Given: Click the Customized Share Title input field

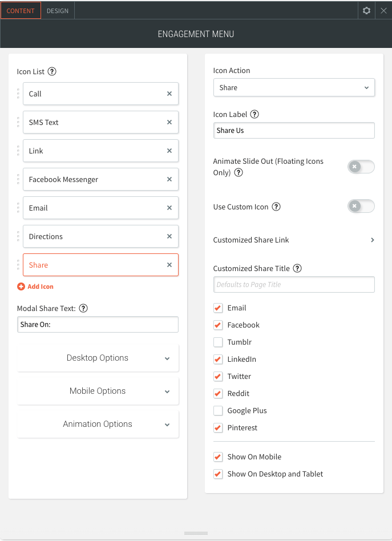Looking at the screenshot, I should (294, 284).
